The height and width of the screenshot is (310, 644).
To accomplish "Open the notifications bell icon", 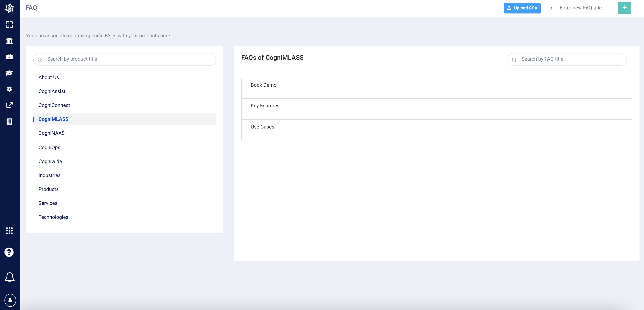I will (x=10, y=277).
